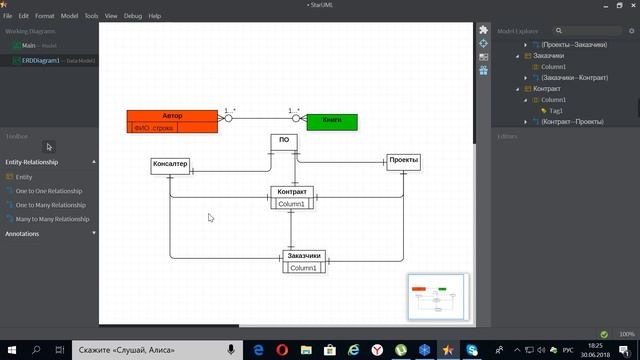The width and height of the screenshot is (640, 360).
Task: Open taskbar search magnifier
Action: pyautogui.click(x=36, y=350)
